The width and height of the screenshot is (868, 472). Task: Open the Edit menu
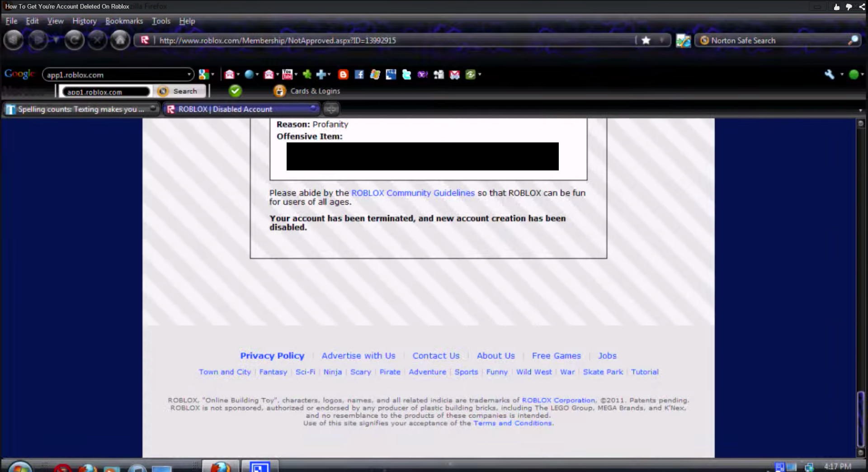pos(32,21)
